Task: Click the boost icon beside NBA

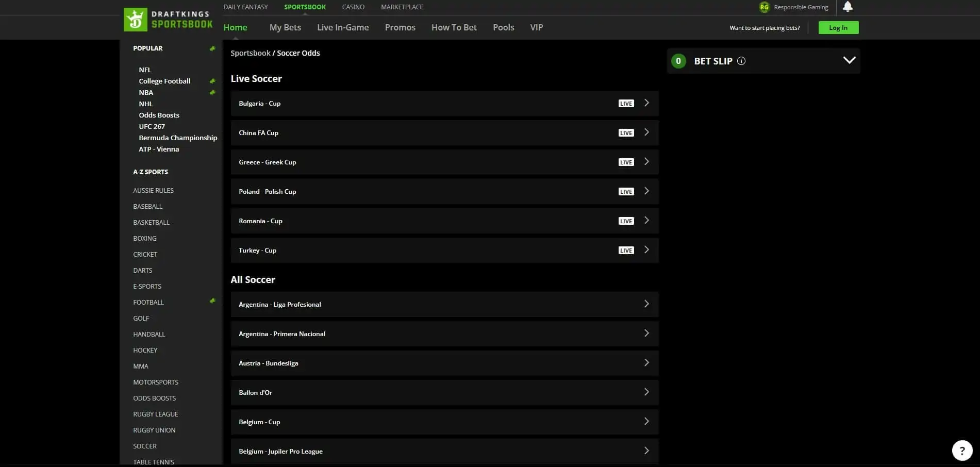Action: click(212, 92)
